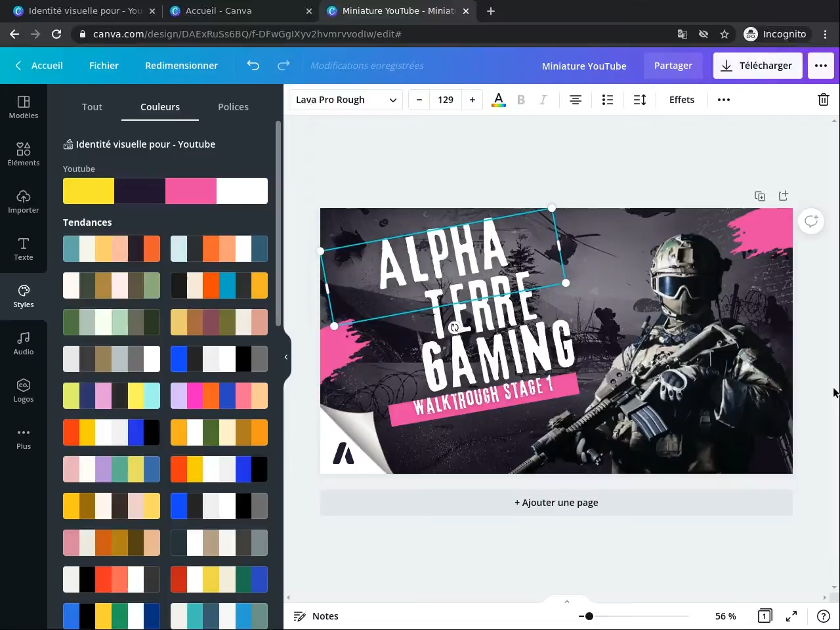Click the rotate handle of the selected text

454,327
